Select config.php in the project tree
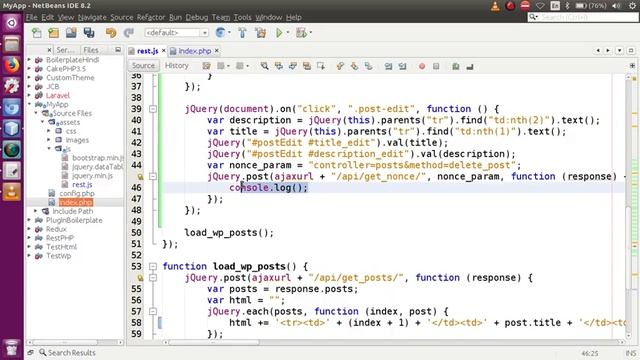This screenshot has height=360, width=640. coord(77,193)
